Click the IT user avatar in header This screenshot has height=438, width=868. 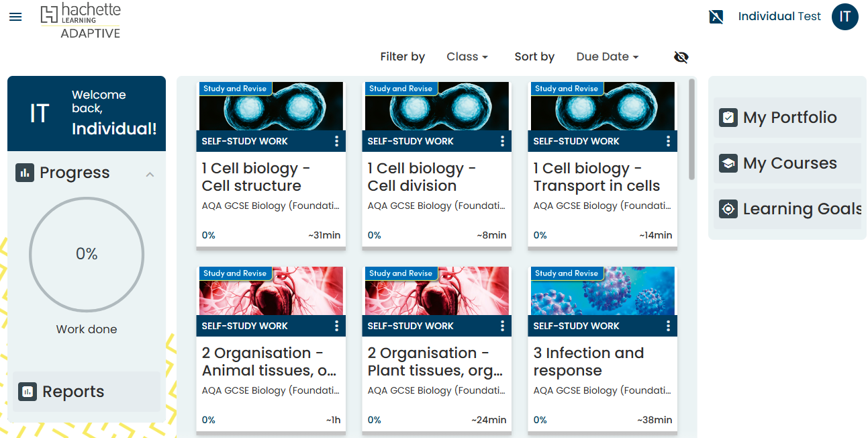pyautogui.click(x=845, y=17)
